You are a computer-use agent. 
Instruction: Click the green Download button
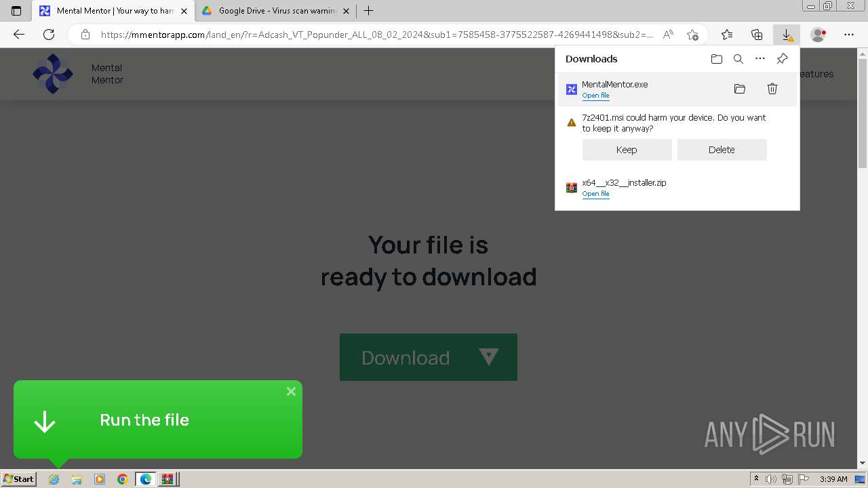[428, 357]
